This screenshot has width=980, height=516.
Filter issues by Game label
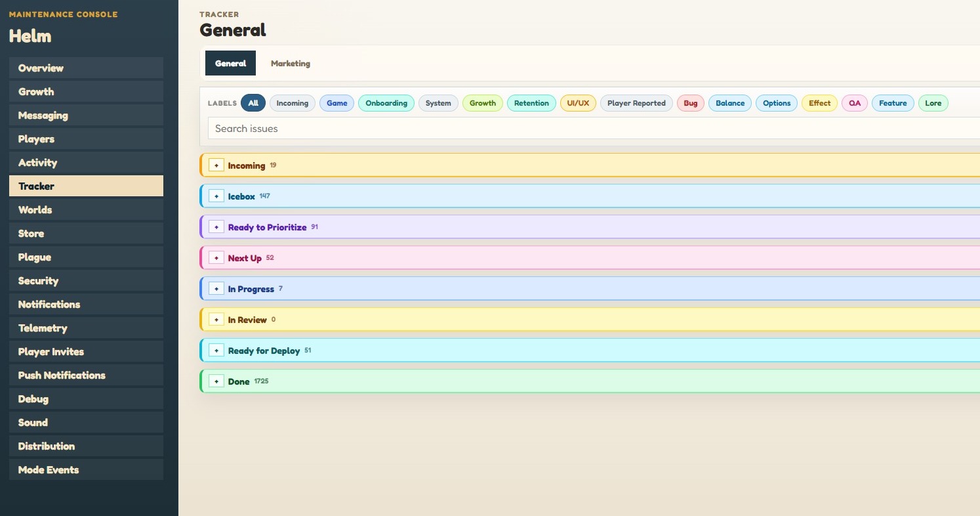point(337,103)
